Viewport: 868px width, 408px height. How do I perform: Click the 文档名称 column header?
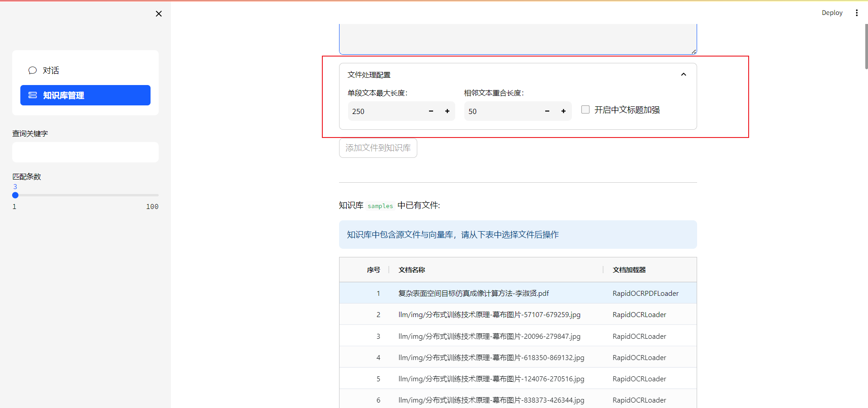tap(411, 270)
